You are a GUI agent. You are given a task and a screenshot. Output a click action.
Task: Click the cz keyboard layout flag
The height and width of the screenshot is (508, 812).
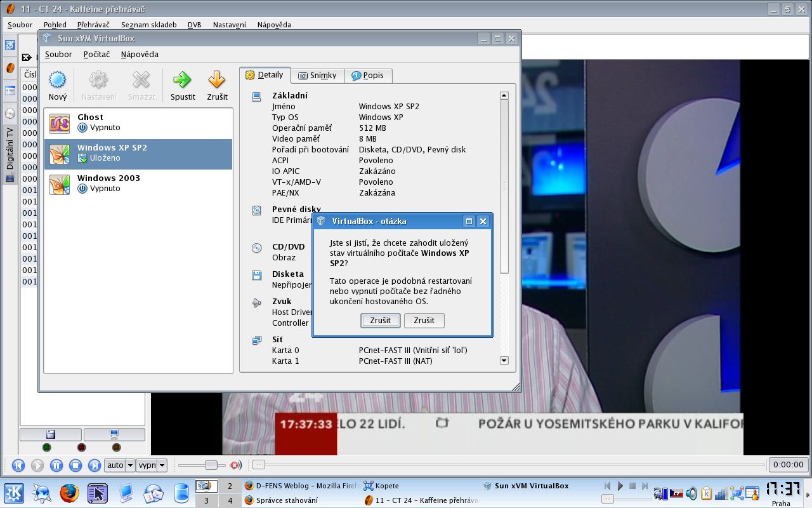(677, 493)
